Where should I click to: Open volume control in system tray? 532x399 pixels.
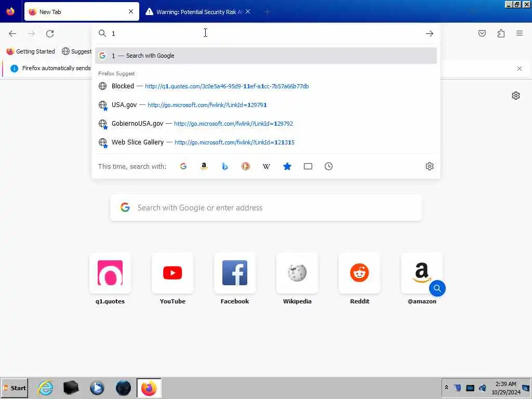pyautogui.click(x=483, y=388)
